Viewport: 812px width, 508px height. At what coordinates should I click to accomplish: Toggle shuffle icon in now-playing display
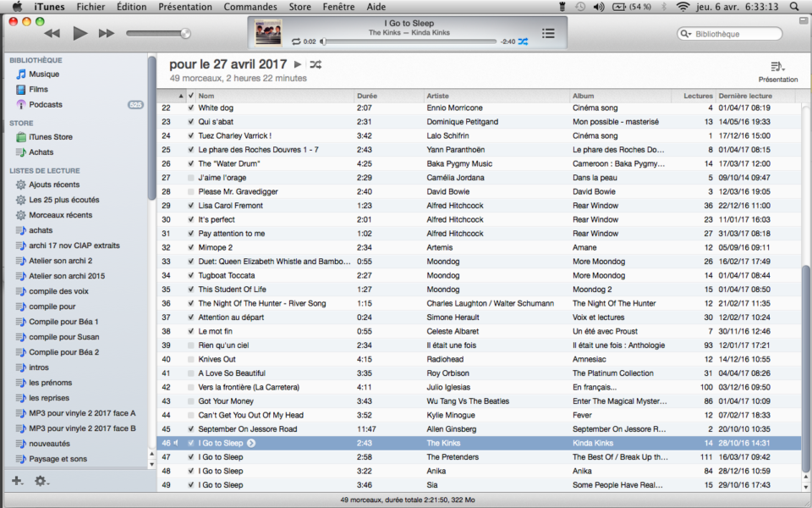point(523,41)
